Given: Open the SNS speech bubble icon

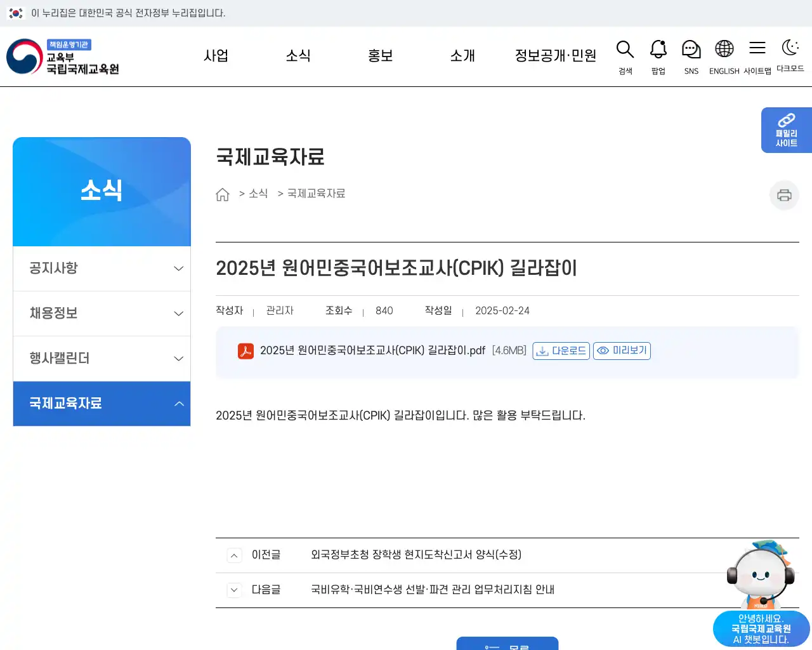Looking at the screenshot, I should [x=691, y=50].
